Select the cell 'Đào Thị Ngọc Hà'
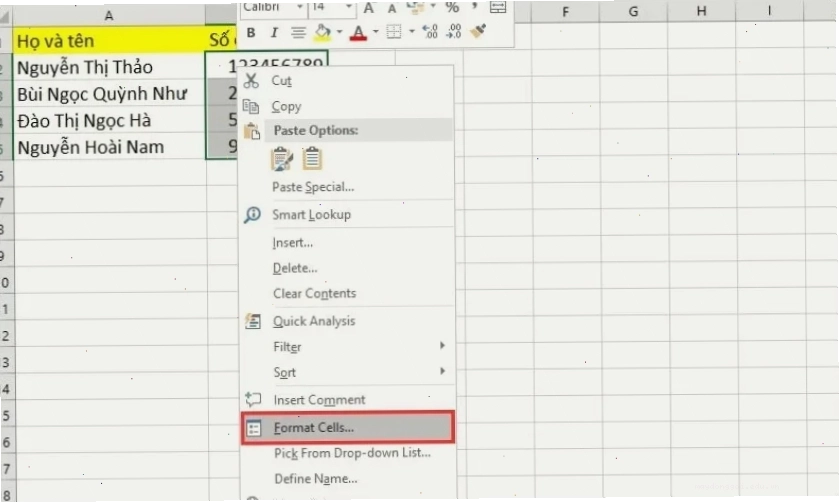Image resolution: width=839 pixels, height=503 pixels. click(109, 120)
